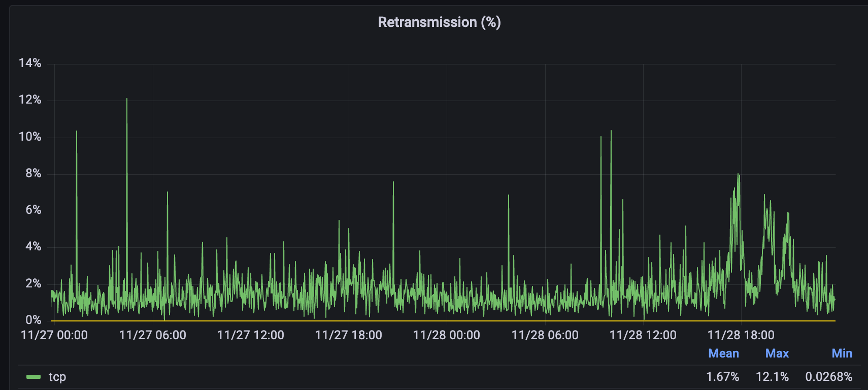
Task: Click the 11/27 18:00 time axis label
Action: (x=348, y=335)
